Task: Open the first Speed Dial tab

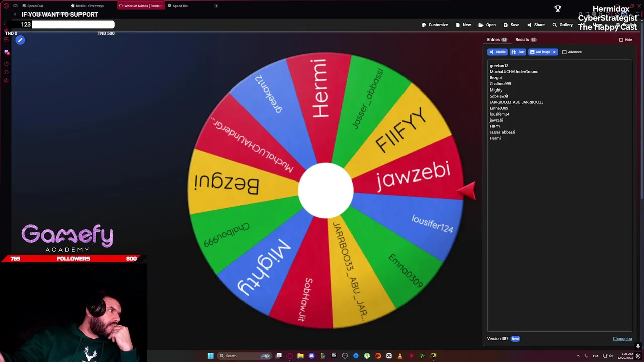Action: coord(33,6)
